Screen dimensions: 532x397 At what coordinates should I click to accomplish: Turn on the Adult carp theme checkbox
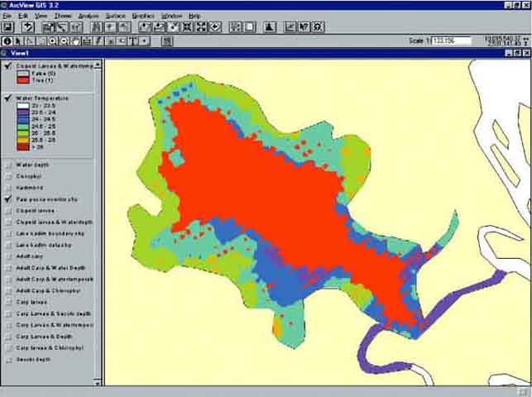pyautogui.click(x=9, y=257)
